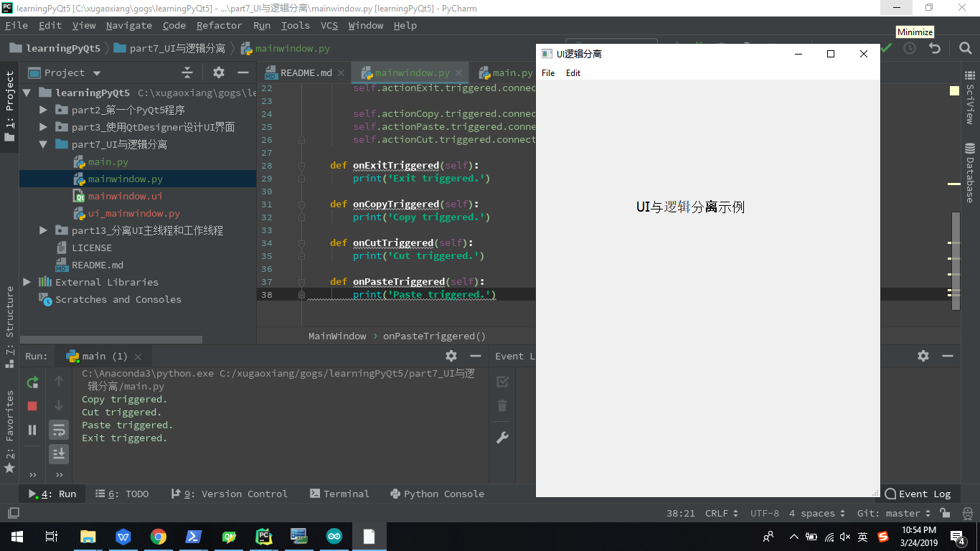The width and height of the screenshot is (980, 551).
Task: Open the Event Log button
Action: 918,494
